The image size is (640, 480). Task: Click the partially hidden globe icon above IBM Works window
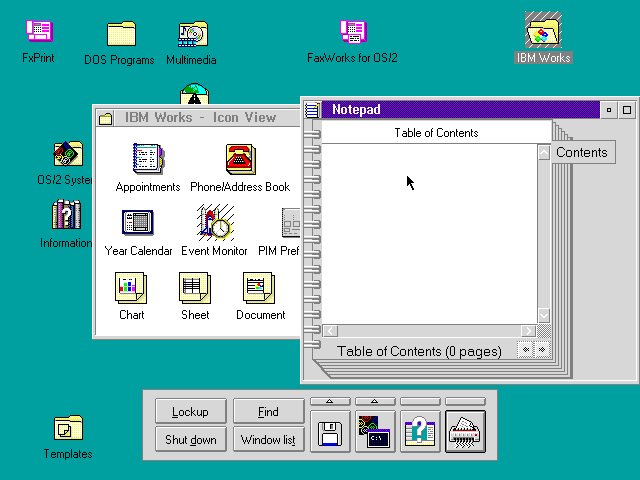(194, 93)
